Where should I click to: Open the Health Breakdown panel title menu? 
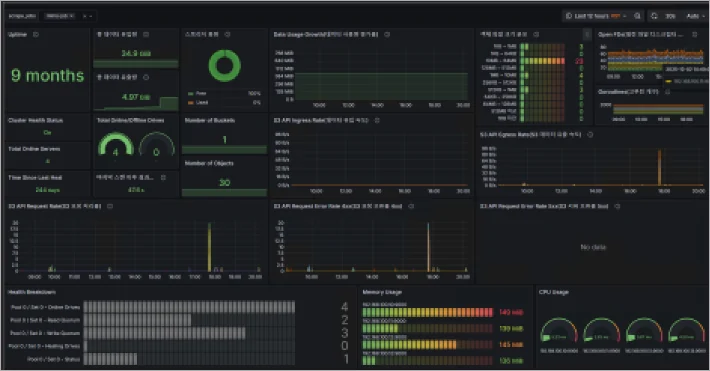[x=32, y=292]
